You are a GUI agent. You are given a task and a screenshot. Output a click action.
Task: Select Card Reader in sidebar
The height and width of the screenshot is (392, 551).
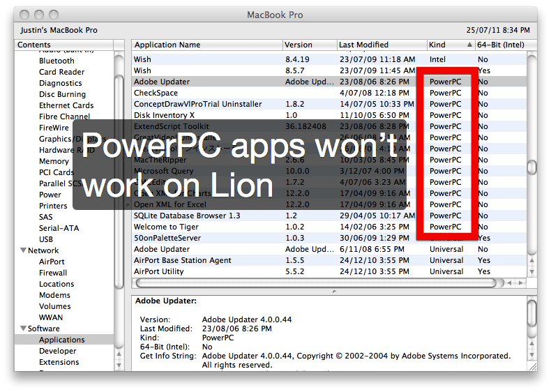coord(62,72)
